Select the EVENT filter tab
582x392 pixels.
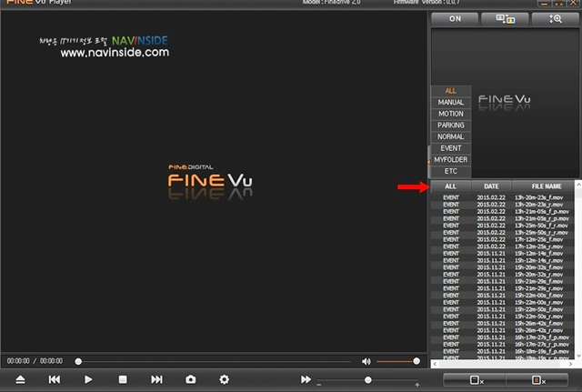tap(451, 148)
